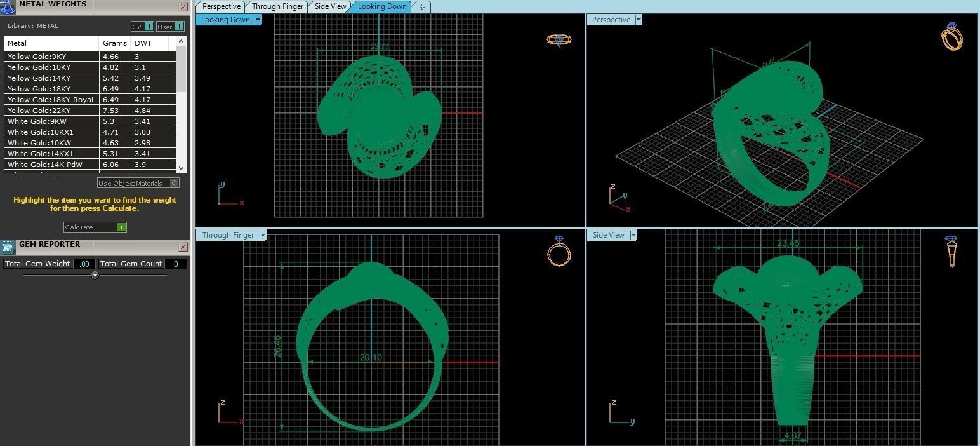Click the 4.84 DWT value

tap(142, 111)
